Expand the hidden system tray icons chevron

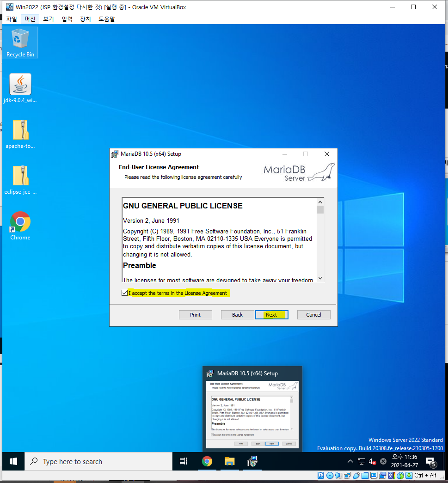pyautogui.click(x=350, y=461)
